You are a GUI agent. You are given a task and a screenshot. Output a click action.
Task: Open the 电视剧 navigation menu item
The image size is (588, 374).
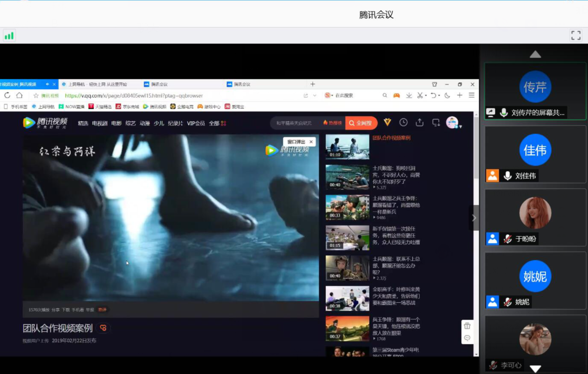tap(99, 123)
